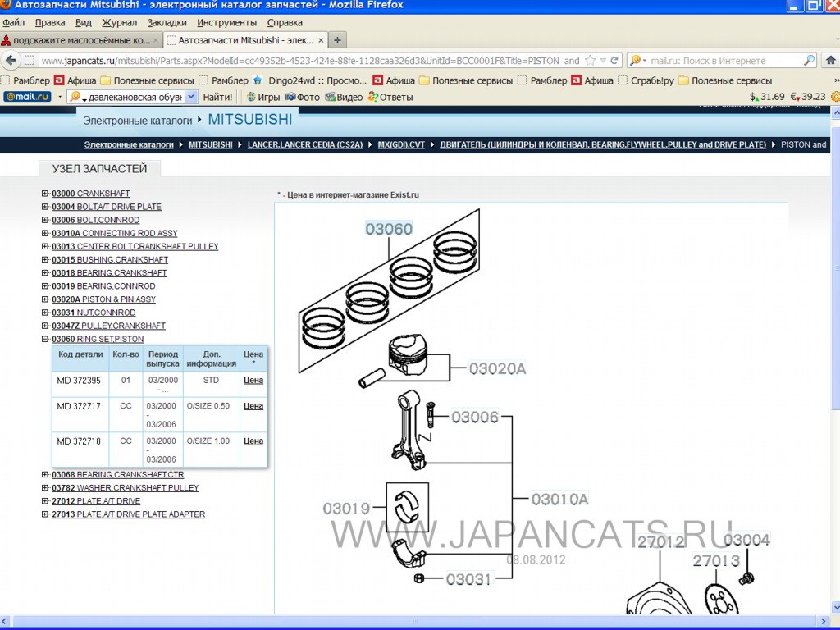840x630 pixels.
Task: Open Цена link for MD 372395
Action: tap(253, 381)
